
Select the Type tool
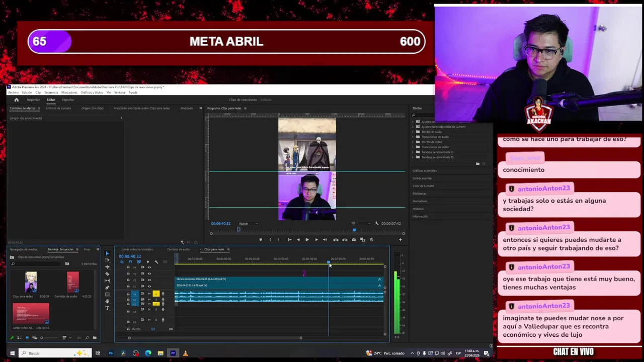tap(107, 308)
